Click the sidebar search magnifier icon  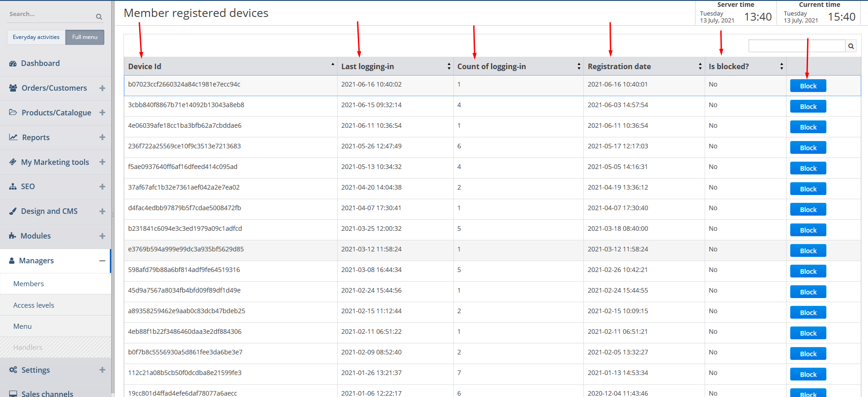[x=99, y=17]
